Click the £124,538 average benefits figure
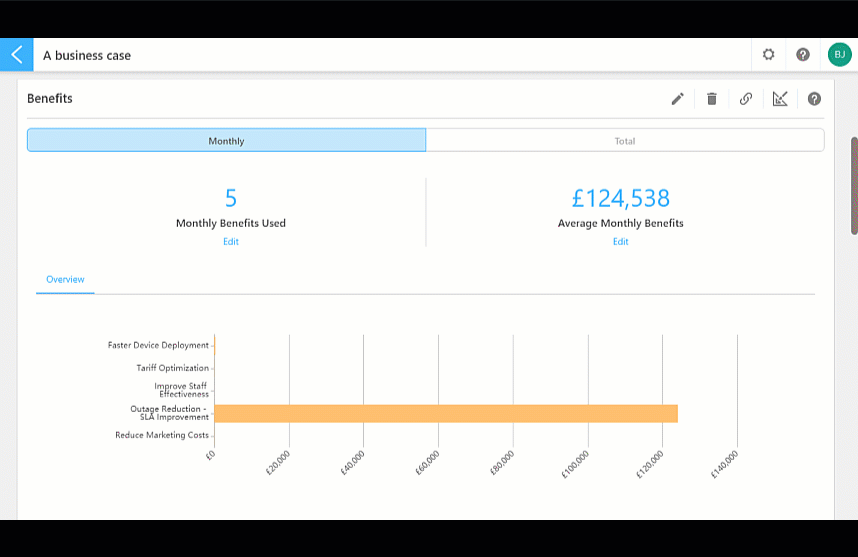 coord(621,198)
